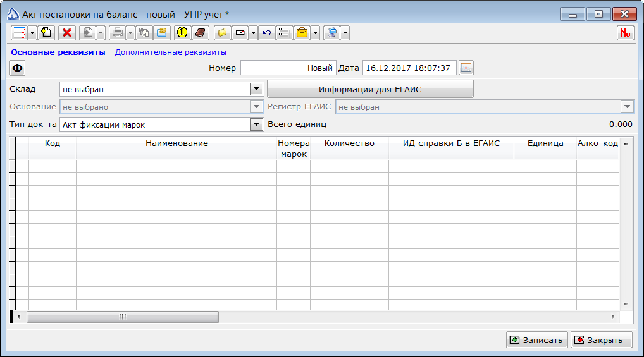Click the tree structure icon in the toolbar
This screenshot has height=357, width=644.
coord(284,33)
